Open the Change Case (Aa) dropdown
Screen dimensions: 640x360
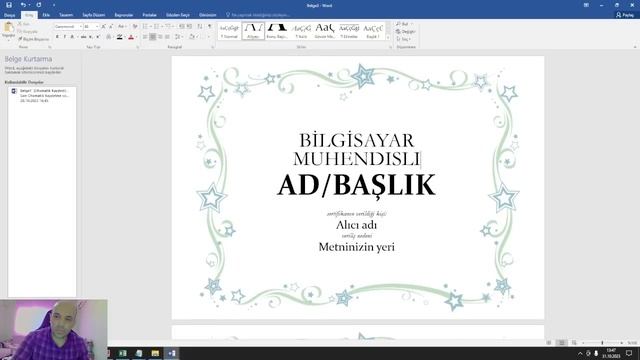[x=121, y=27]
